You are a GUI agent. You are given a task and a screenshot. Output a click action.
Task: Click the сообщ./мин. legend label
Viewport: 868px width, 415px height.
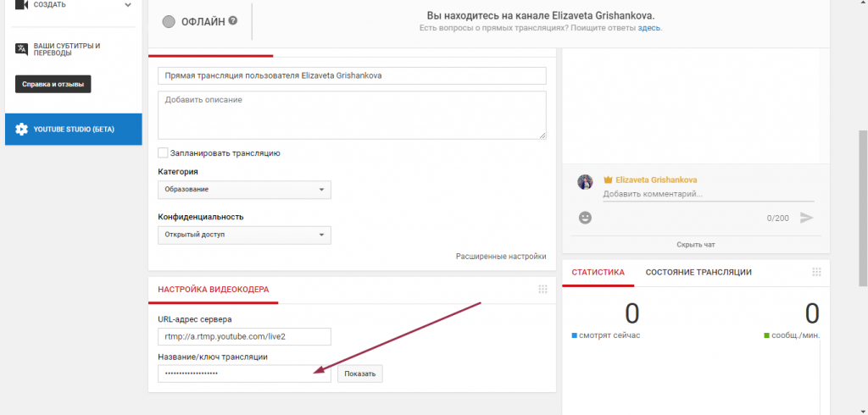coord(796,335)
